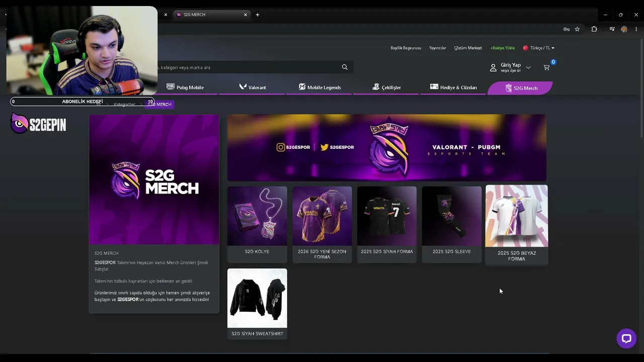Open the S2G Siyah Sweatshirt thumbnail

(x=257, y=298)
